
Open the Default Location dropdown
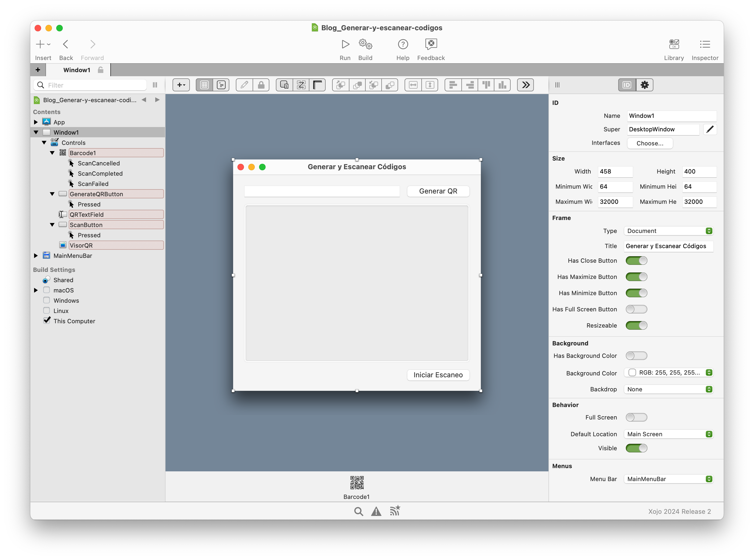tap(668, 434)
